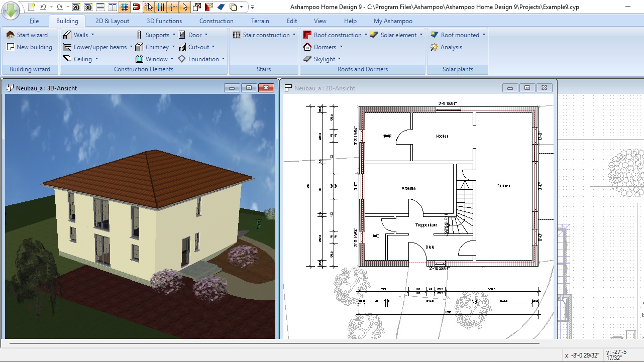Screen dimensions: 644x362
Task: Launch the Start wizard
Action: click(x=28, y=35)
